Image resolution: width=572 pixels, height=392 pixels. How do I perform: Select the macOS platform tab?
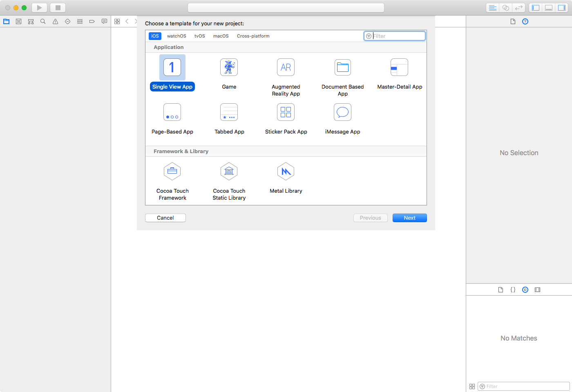click(x=221, y=36)
